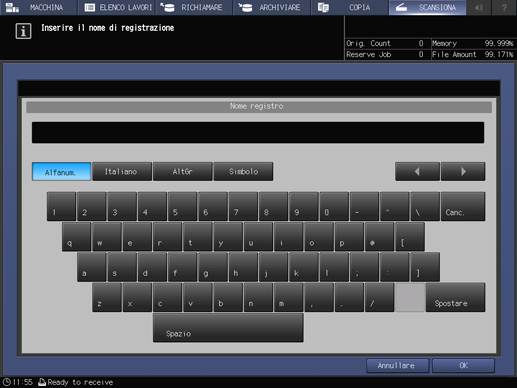The width and height of the screenshot is (517, 388).
Task: Tap the right bracket ] key
Action: tap(425, 267)
